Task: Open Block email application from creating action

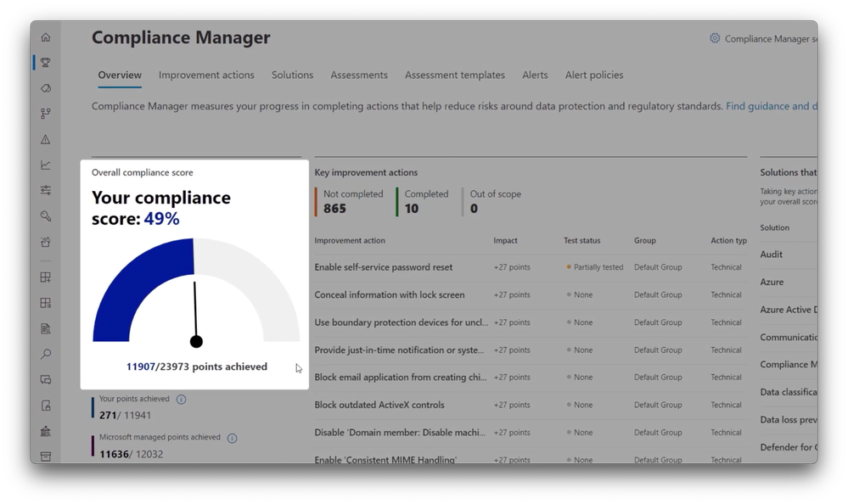Action: click(400, 377)
